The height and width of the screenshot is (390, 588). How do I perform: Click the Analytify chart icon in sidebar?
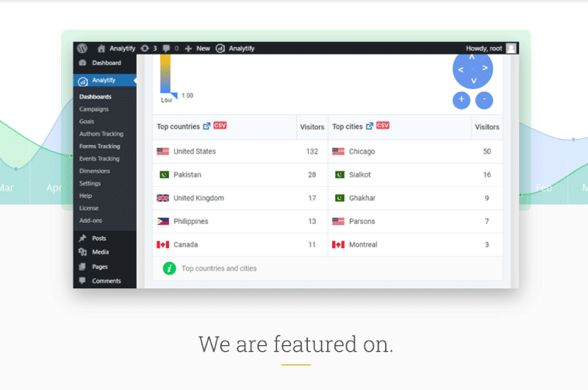[x=83, y=81]
